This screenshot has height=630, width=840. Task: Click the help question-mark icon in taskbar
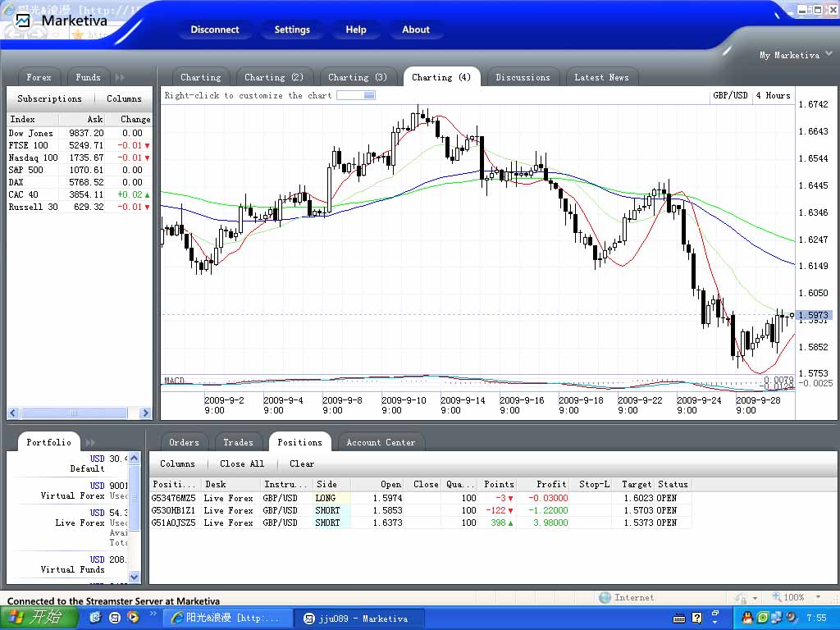696,617
